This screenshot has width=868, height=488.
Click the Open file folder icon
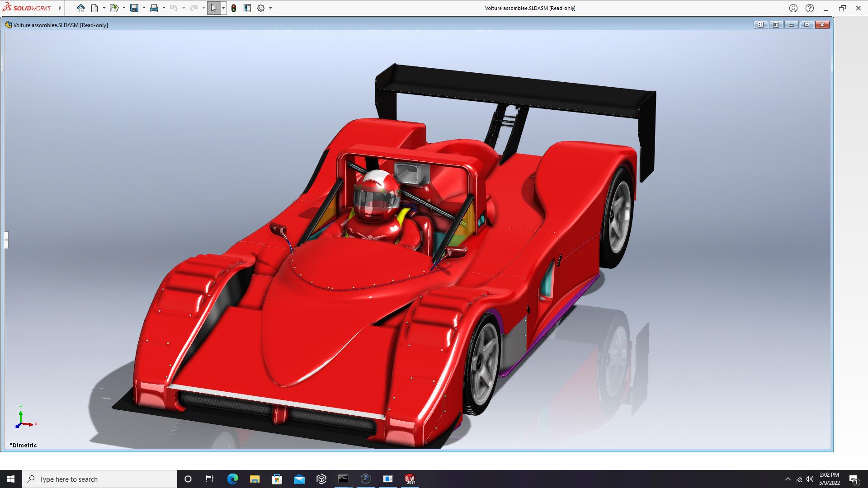pyautogui.click(x=114, y=8)
